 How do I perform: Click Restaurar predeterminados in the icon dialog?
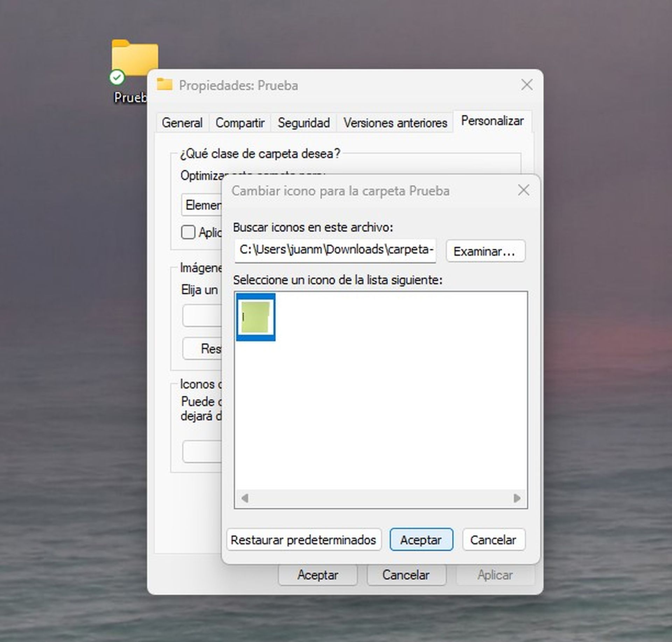304,539
